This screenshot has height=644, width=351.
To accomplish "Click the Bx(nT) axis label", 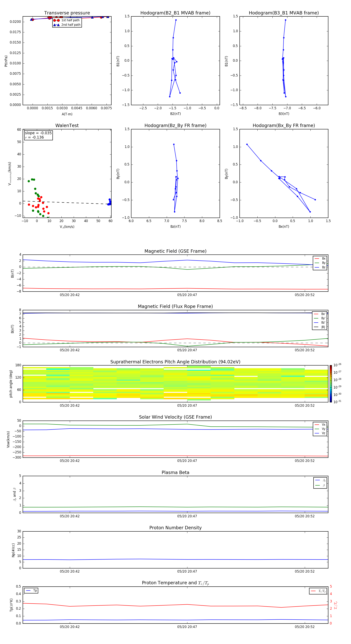I will point(284,227).
